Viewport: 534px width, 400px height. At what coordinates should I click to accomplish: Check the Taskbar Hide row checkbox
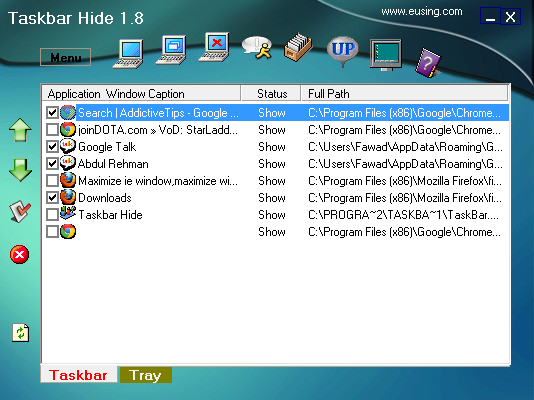[52, 215]
